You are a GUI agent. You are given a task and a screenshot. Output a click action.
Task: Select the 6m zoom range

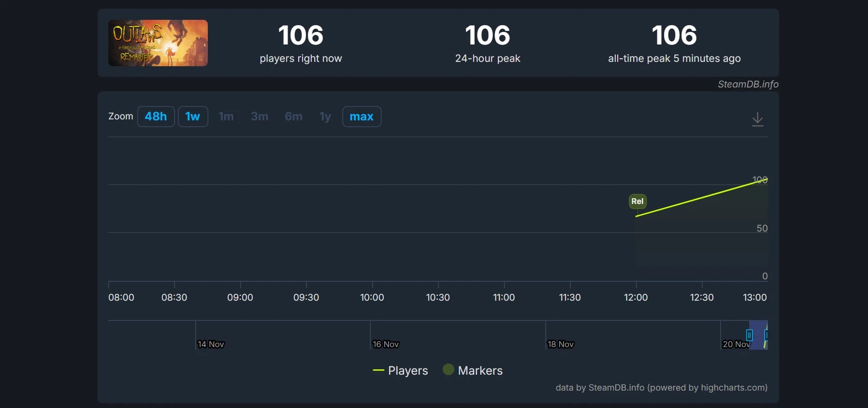tap(293, 117)
